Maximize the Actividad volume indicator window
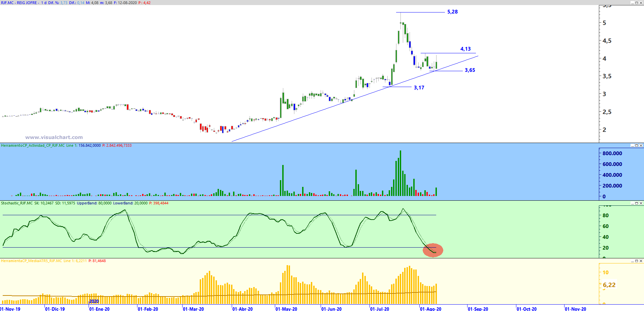 (637, 145)
